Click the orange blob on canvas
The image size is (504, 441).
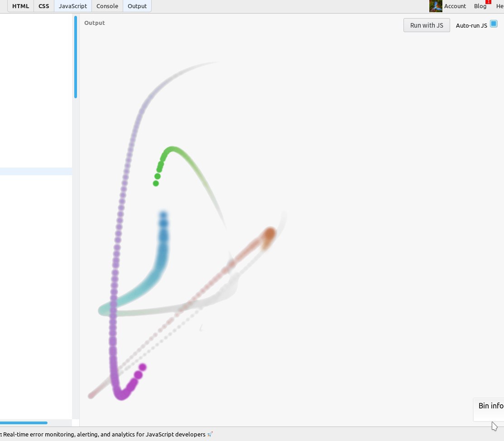coord(269,235)
